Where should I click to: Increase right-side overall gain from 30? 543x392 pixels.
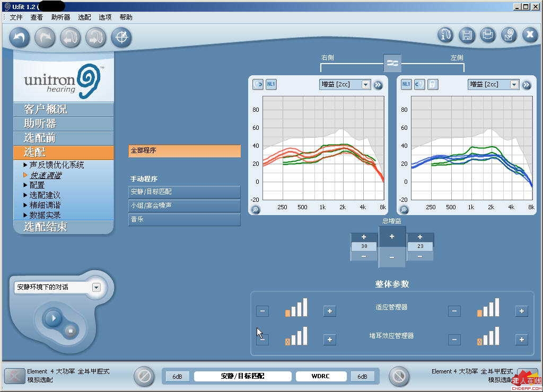click(x=364, y=237)
